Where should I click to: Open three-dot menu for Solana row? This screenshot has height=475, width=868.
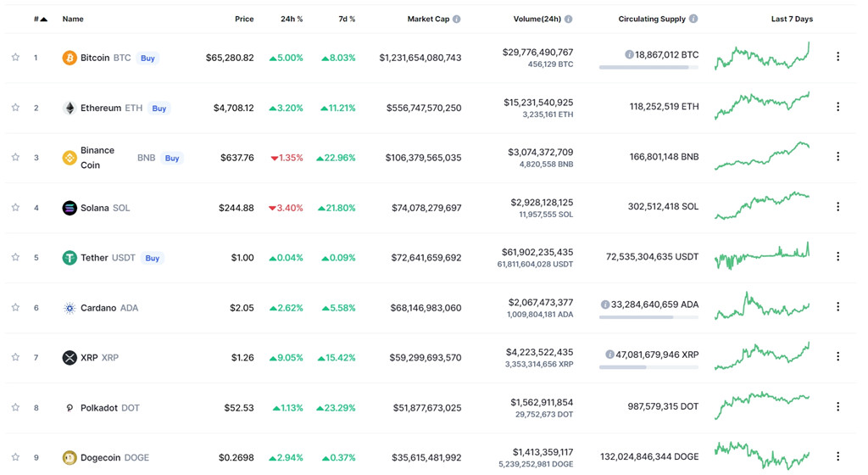[x=837, y=206]
